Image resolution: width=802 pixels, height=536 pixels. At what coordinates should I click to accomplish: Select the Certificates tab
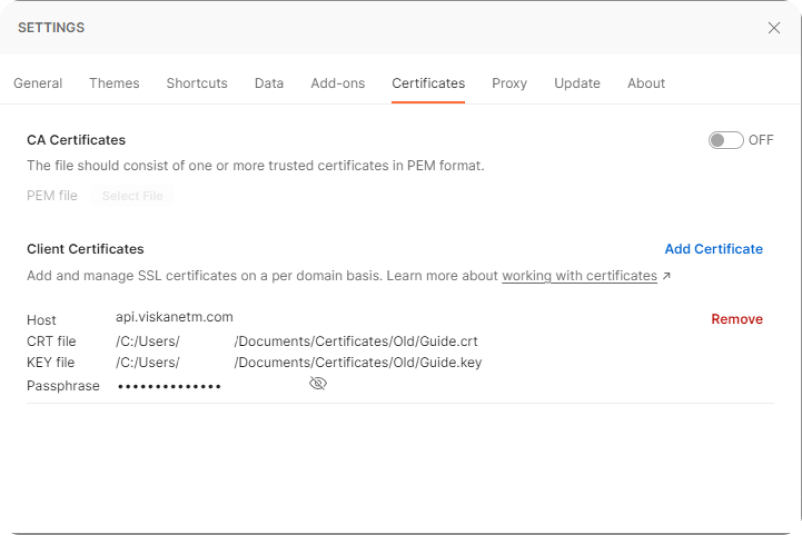pyautogui.click(x=428, y=83)
